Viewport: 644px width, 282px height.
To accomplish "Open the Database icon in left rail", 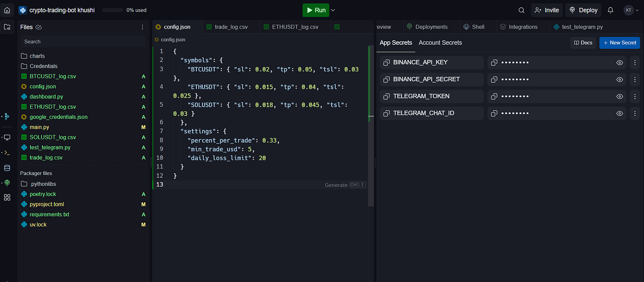I will coord(7,168).
